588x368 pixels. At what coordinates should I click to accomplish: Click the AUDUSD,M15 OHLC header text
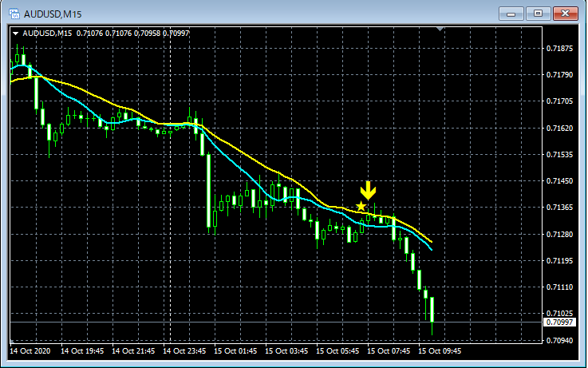point(106,34)
